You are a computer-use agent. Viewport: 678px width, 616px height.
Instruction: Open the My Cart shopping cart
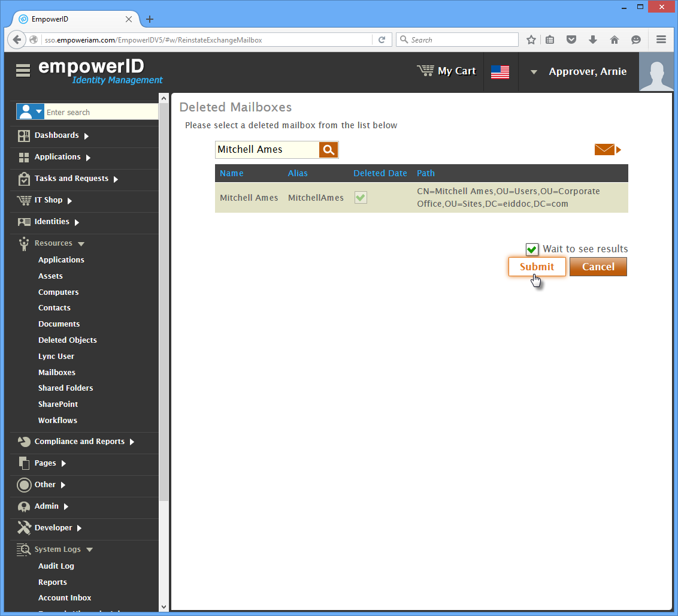coord(446,71)
